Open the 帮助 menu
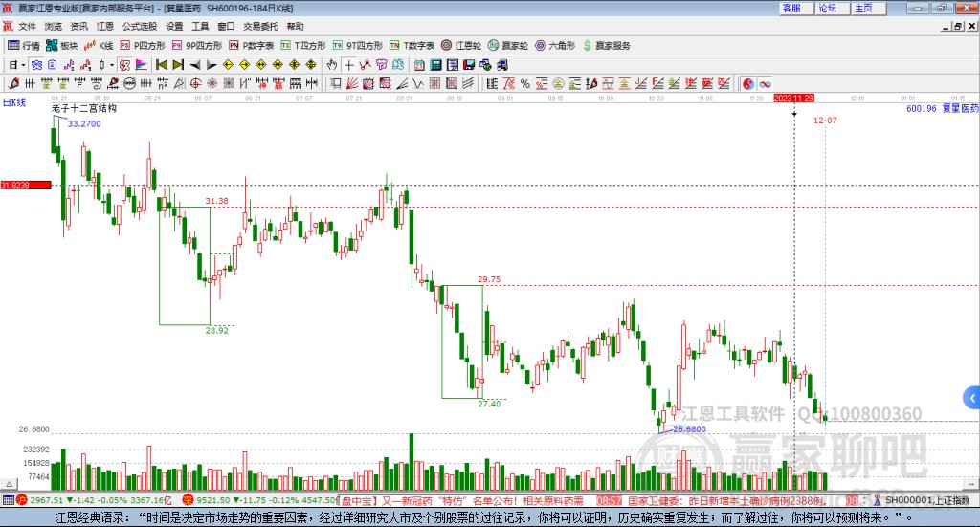Screen dimensions: 980x527 295,26
